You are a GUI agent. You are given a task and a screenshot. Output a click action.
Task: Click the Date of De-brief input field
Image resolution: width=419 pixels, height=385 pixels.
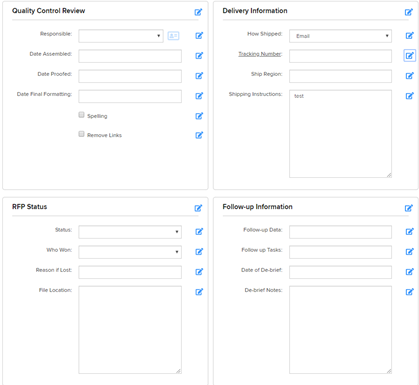click(340, 272)
